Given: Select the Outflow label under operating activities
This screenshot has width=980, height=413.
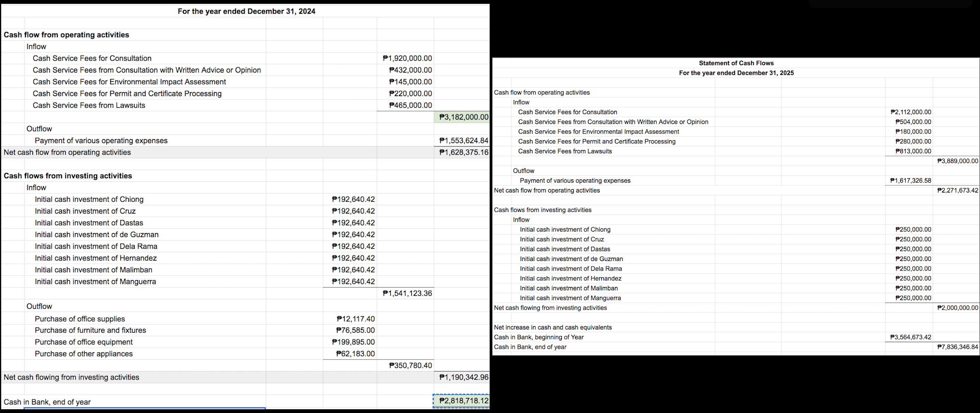Looking at the screenshot, I should (39, 128).
